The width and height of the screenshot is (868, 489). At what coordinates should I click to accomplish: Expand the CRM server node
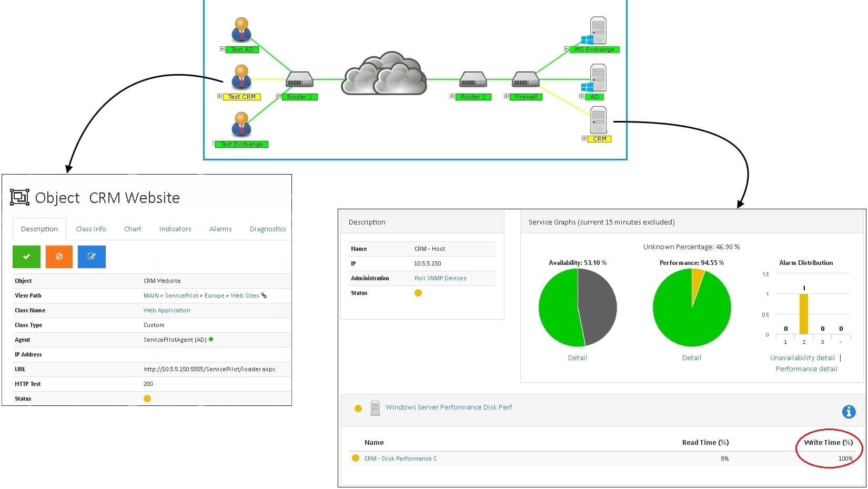584,138
